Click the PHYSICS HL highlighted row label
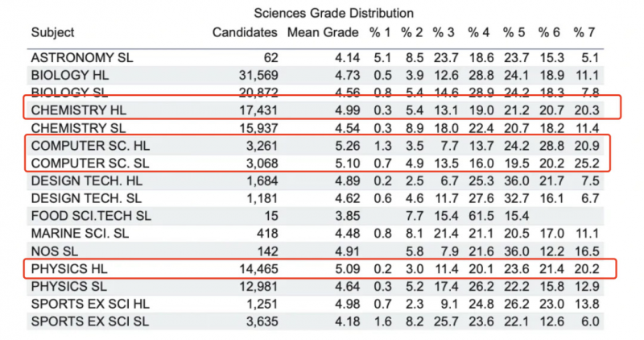644x340 pixels. [69, 269]
